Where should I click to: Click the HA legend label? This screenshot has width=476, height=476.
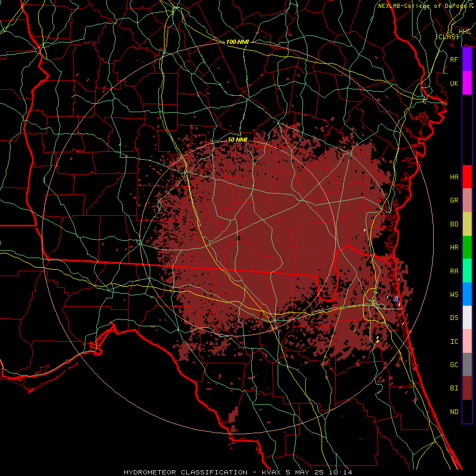454,177
